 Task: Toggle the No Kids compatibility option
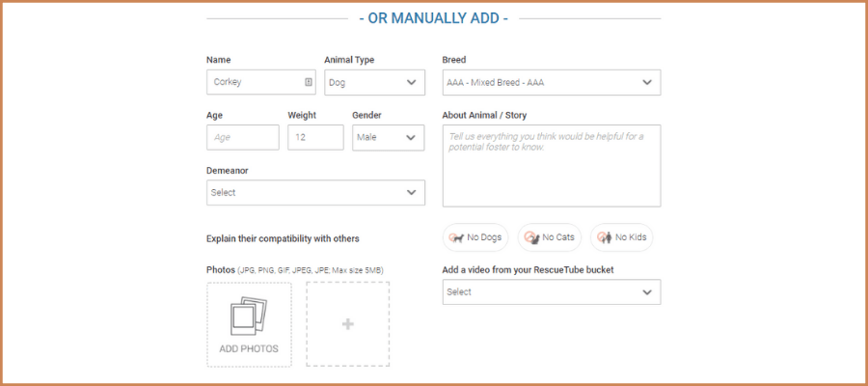coord(622,237)
